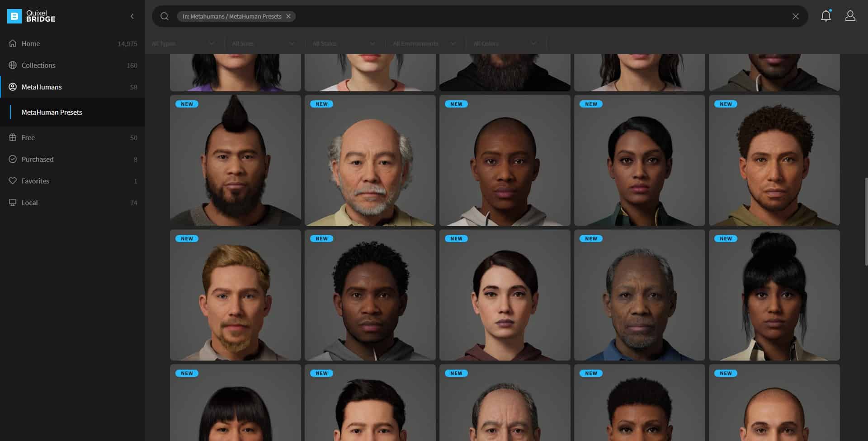
Task: Expand the All Colors filter dropdown
Action: (505, 43)
